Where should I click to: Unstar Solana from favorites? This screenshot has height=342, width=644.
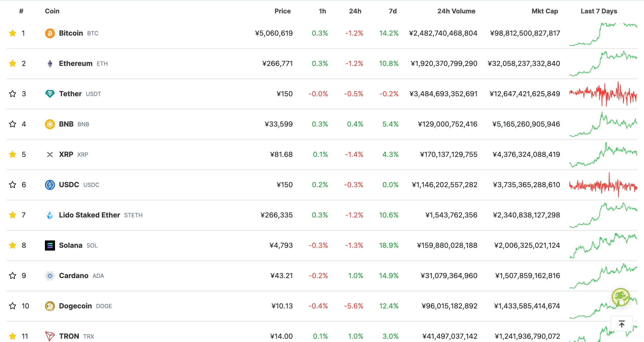point(12,245)
